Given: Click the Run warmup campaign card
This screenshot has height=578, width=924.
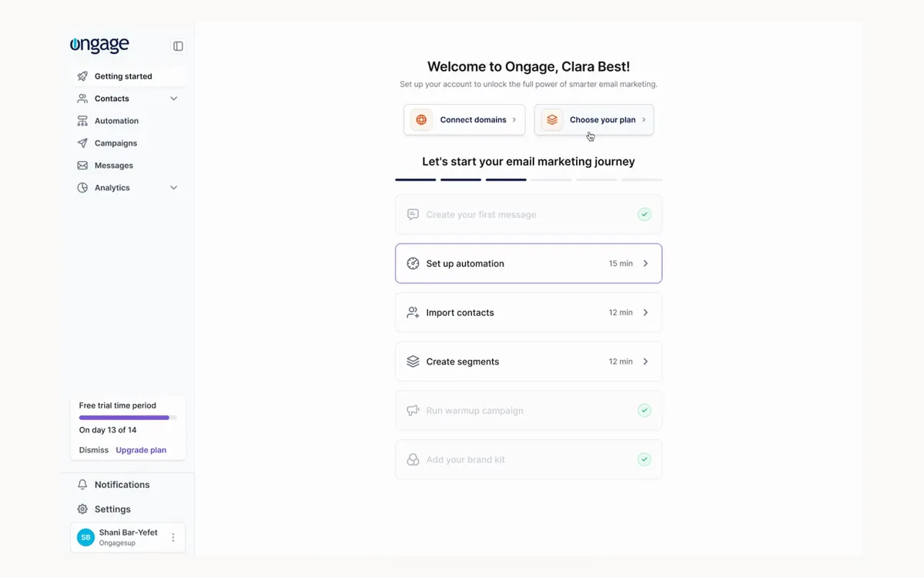Looking at the screenshot, I should point(528,411).
